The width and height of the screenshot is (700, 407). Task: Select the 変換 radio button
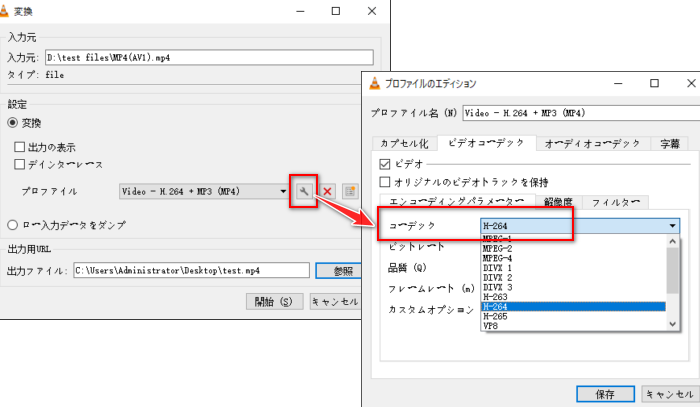tap(12, 122)
